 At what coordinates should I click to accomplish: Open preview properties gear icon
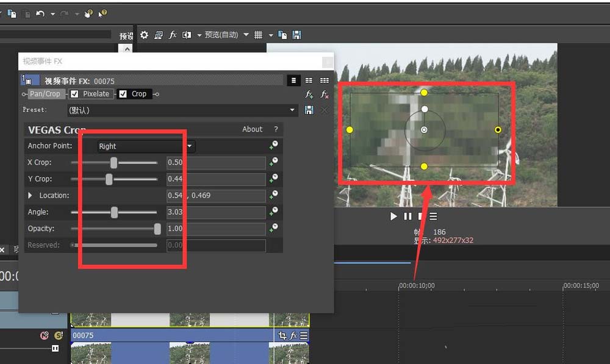[x=144, y=35]
